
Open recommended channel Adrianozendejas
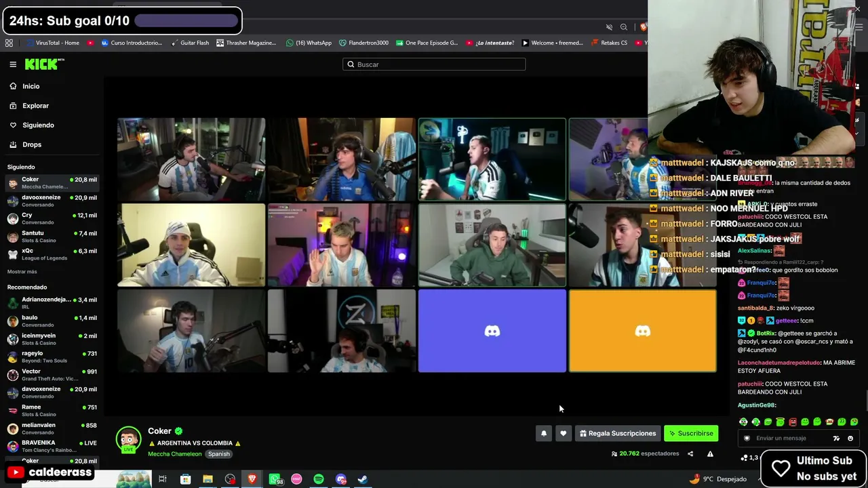[52, 303]
